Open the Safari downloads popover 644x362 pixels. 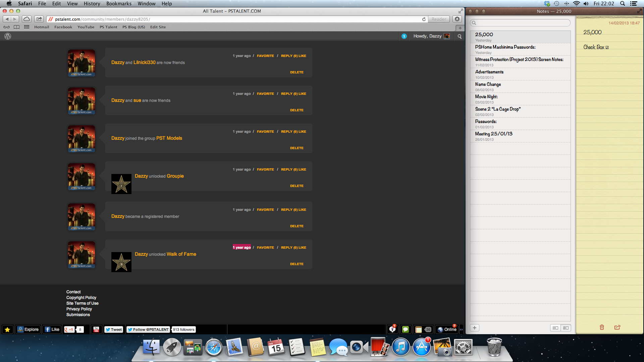click(457, 19)
